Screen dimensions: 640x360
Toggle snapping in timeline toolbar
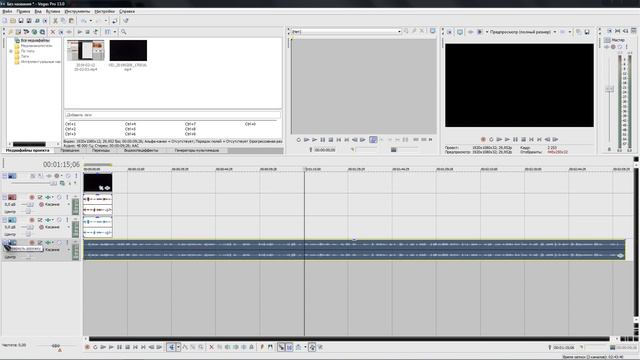pos(281,347)
